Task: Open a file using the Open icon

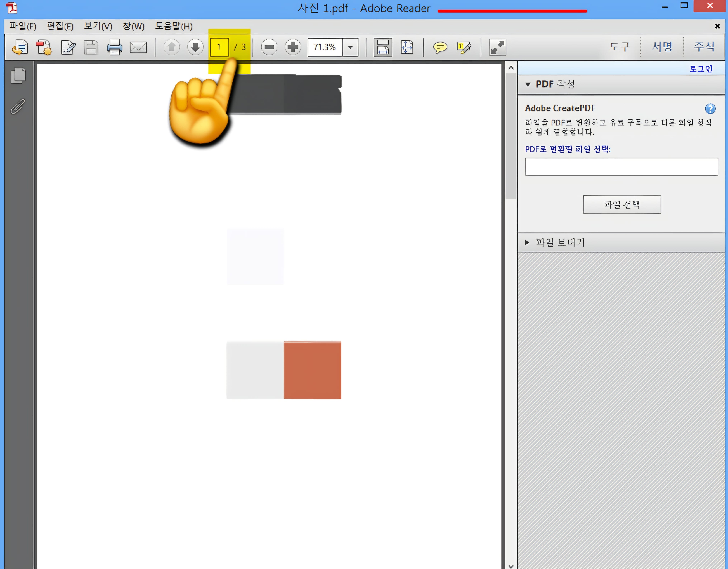Action: coord(20,47)
